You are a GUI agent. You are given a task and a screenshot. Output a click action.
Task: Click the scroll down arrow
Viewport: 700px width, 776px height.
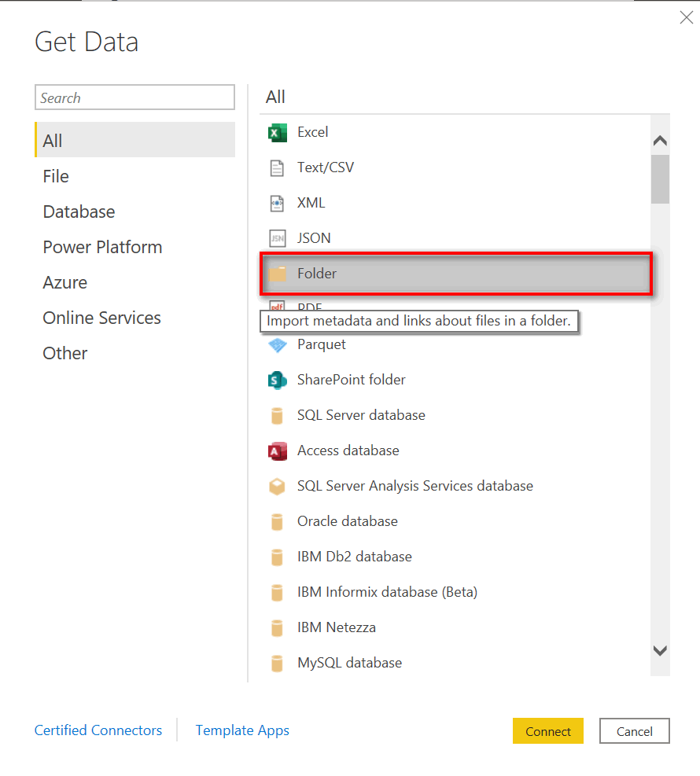pyautogui.click(x=660, y=650)
